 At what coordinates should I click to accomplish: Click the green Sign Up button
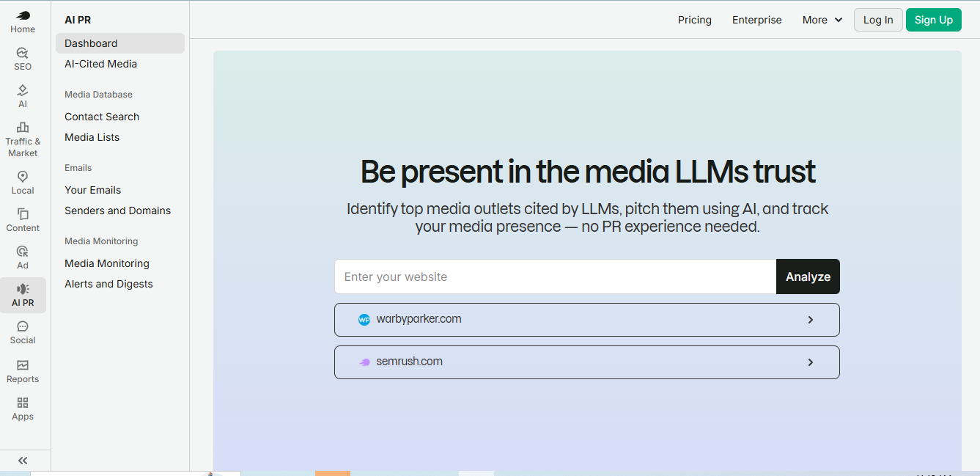click(933, 20)
